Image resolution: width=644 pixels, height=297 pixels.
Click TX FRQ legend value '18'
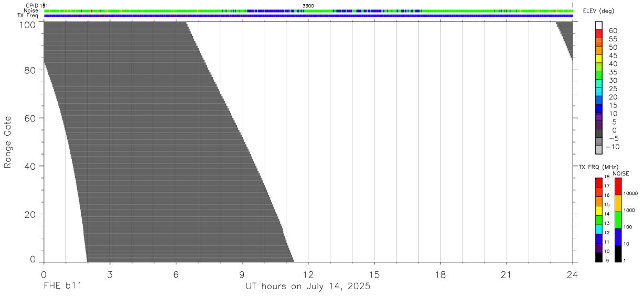coord(607,177)
